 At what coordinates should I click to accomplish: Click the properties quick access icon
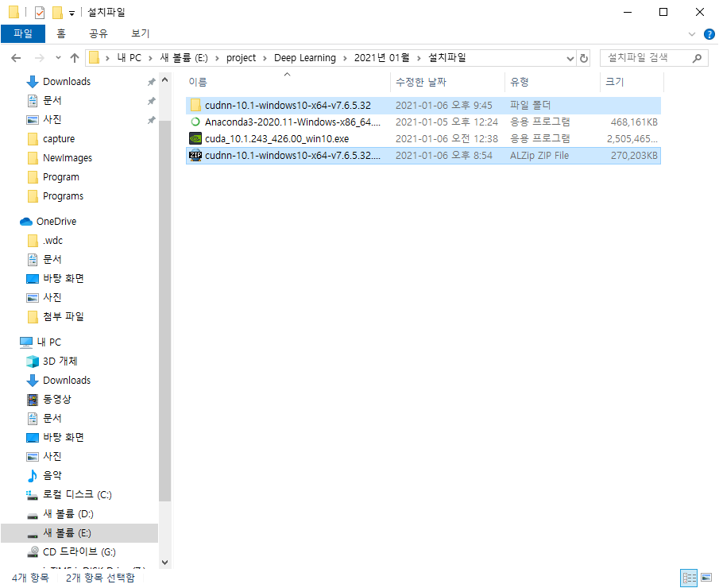[40, 13]
